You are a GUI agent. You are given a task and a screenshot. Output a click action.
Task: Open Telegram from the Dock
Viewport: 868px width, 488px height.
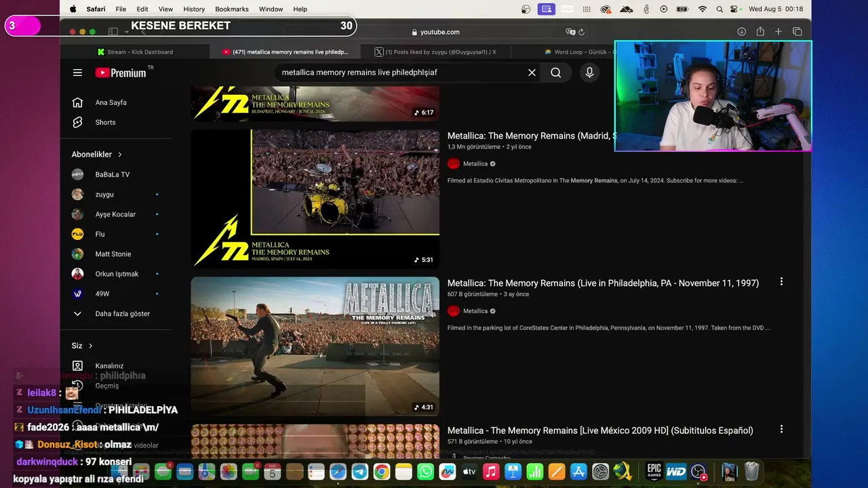point(359,472)
